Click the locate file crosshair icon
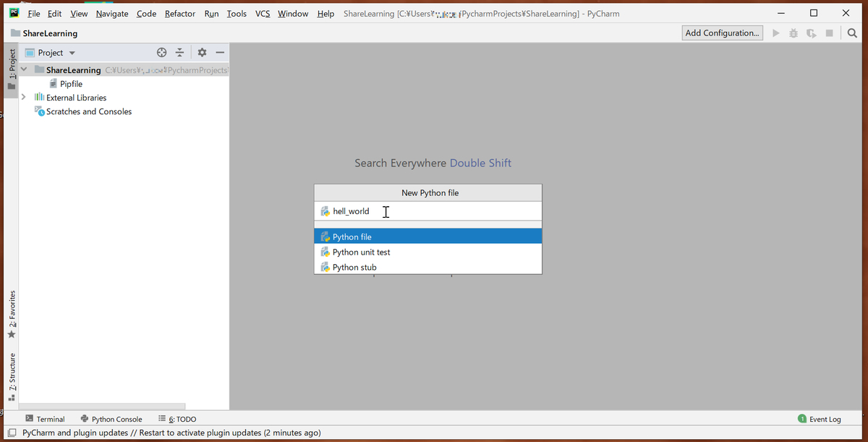 click(162, 53)
